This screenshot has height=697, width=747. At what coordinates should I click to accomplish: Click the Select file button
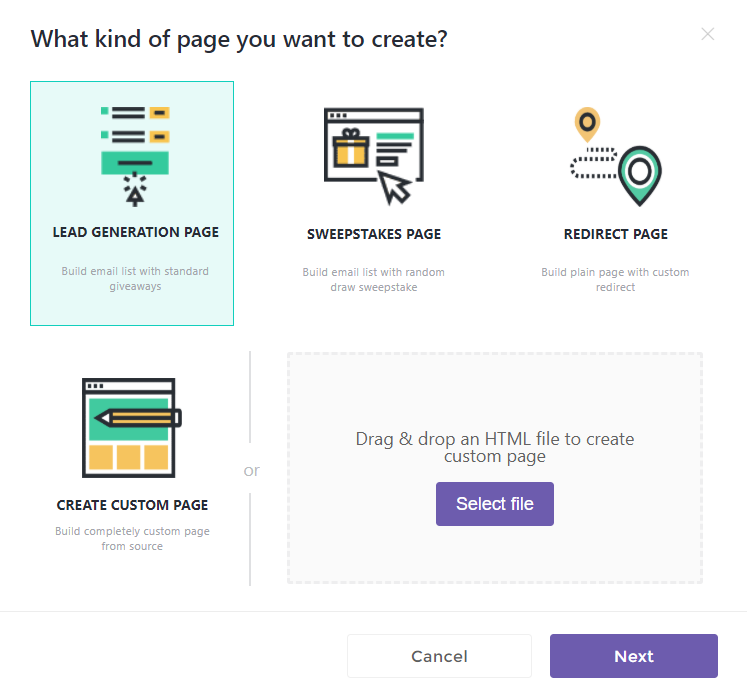[495, 504]
